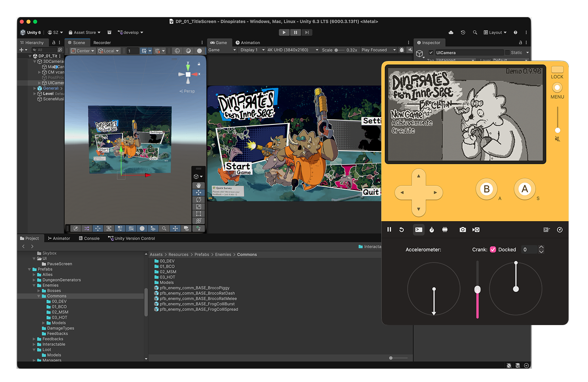Screen dimensions: 588x382
Task: Select the Rotate tool in Scene tools
Action: pyautogui.click(x=198, y=200)
